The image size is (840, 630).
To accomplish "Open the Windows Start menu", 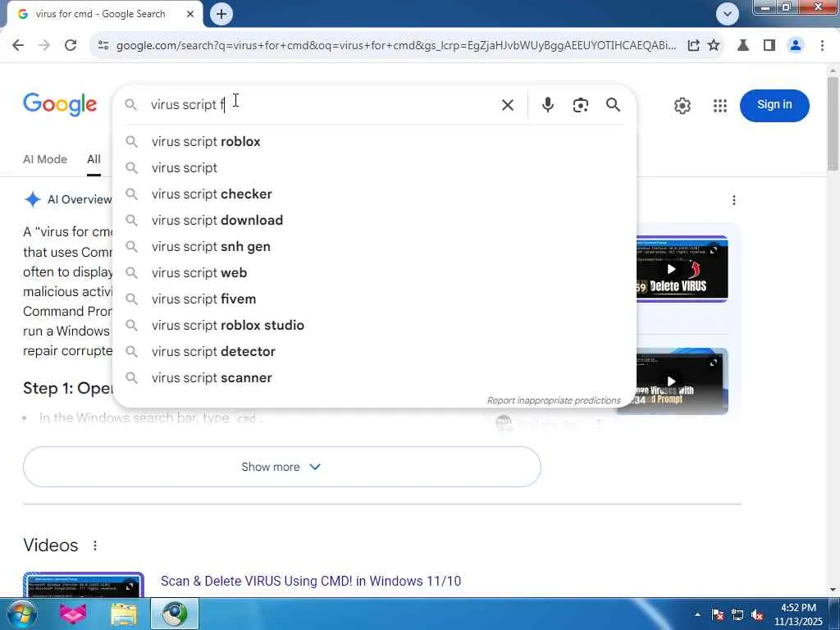I will (x=21, y=614).
